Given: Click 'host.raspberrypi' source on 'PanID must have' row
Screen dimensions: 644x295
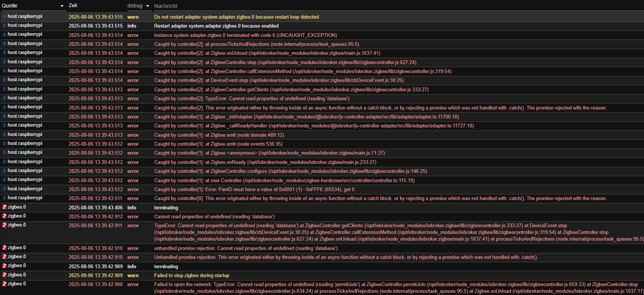Looking at the screenshot, I should (x=25, y=188).
